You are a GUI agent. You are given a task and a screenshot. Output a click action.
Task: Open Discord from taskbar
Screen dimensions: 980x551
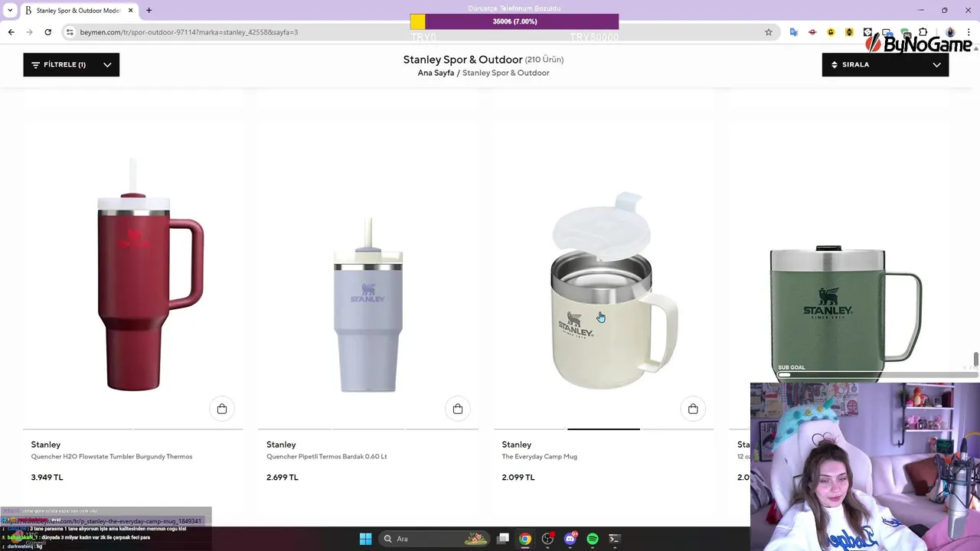coord(570,539)
